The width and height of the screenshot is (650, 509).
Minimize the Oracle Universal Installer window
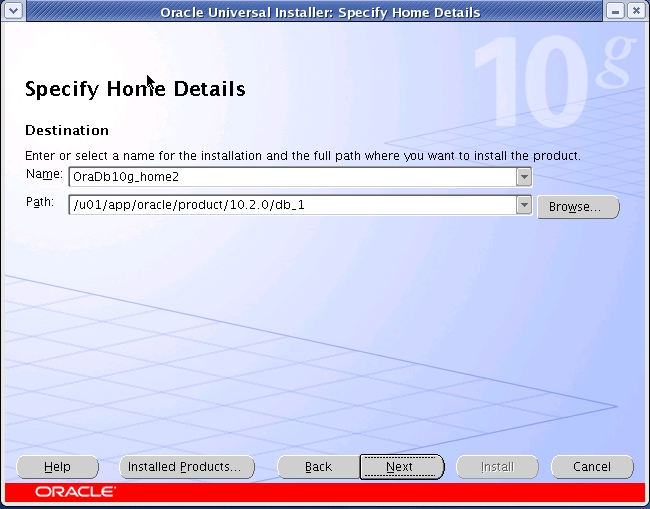coord(615,11)
